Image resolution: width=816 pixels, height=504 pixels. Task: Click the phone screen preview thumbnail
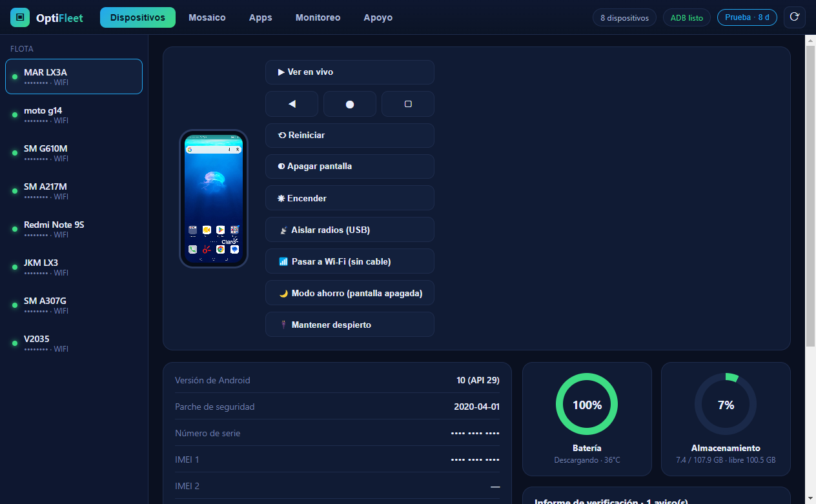[214, 199]
